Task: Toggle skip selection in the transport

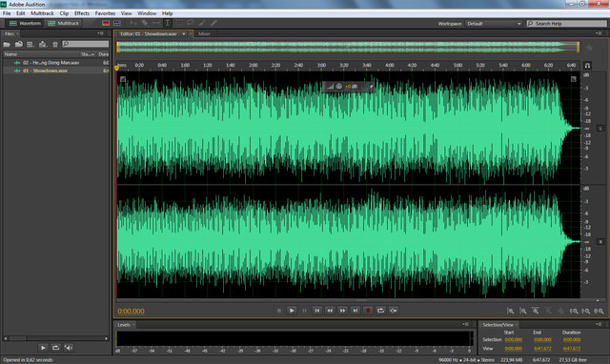Action: tap(394, 311)
